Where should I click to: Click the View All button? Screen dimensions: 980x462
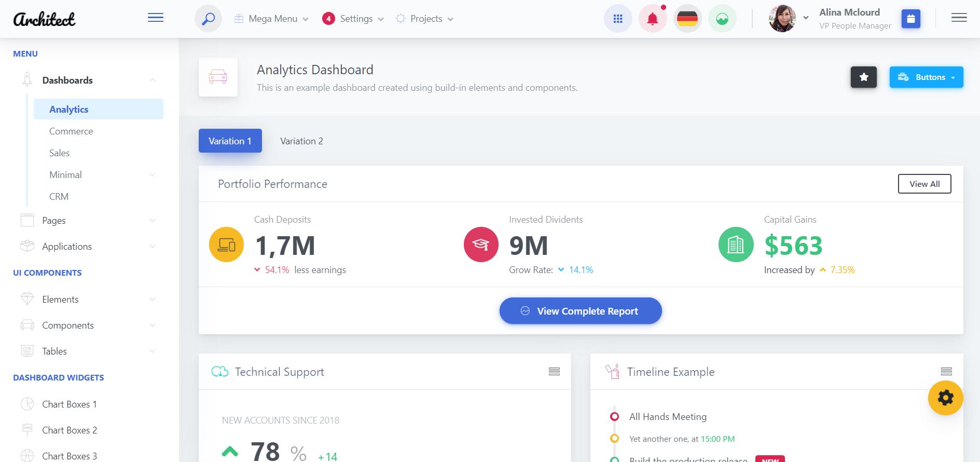(x=924, y=184)
